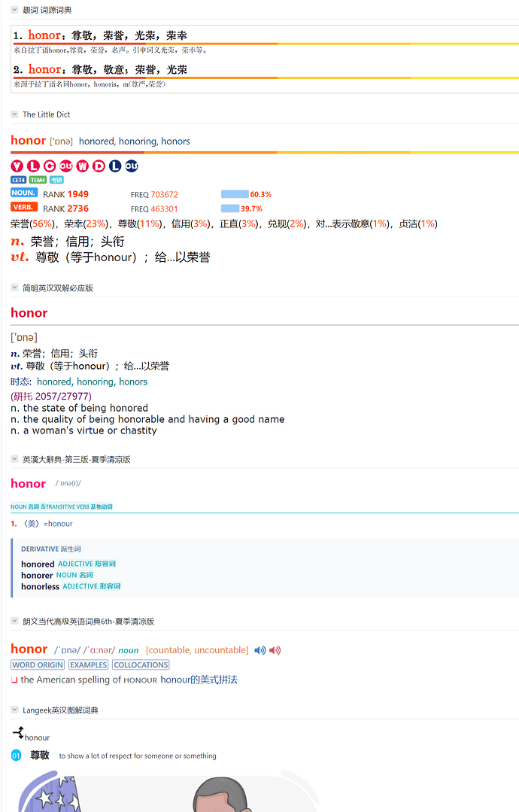Screen dimensions: 519x812
Task: Click noun RANK 1949 value
Action: point(77,194)
